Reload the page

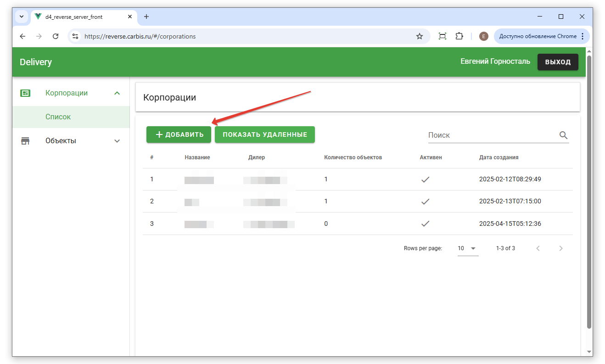(x=56, y=36)
